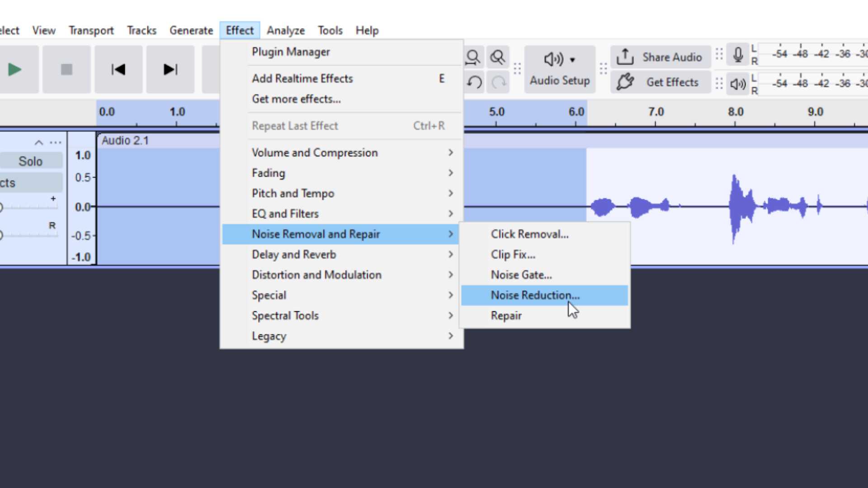Close the open Effect menu
This screenshot has width=868, height=488.
click(x=240, y=30)
